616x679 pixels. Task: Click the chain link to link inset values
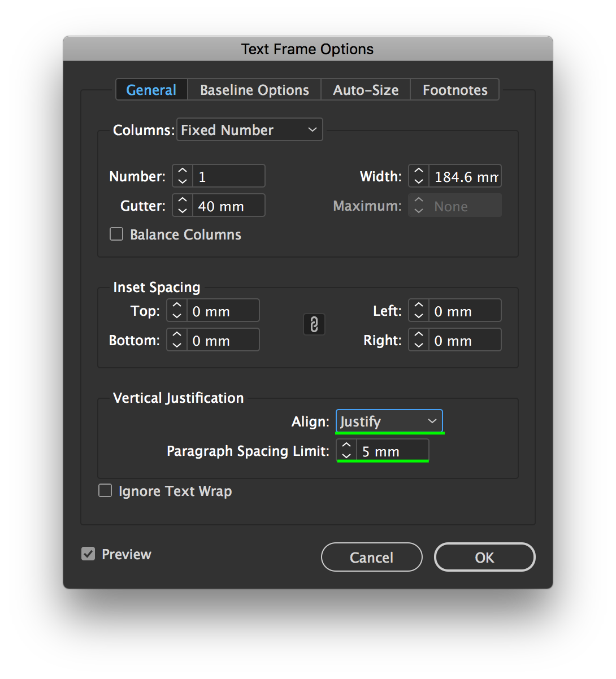pos(314,324)
